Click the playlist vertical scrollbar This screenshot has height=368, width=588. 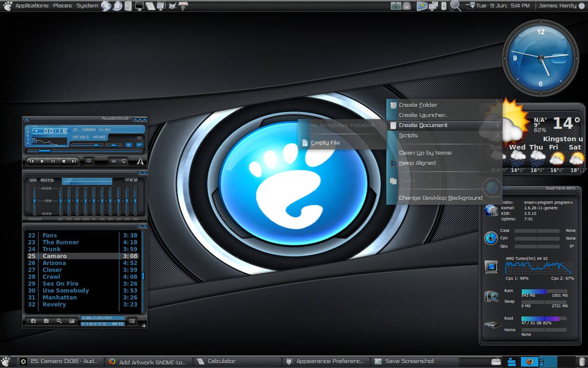pyautogui.click(x=142, y=272)
